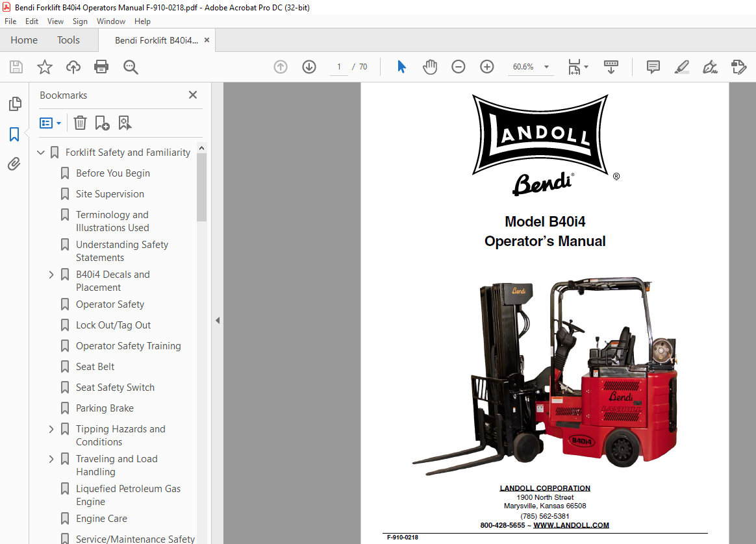Open Understanding Safety Statements bookmark
The height and width of the screenshot is (544, 756).
[x=122, y=251]
